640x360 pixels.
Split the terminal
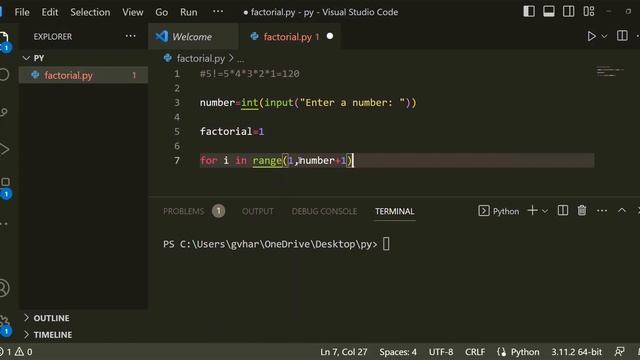point(563,211)
